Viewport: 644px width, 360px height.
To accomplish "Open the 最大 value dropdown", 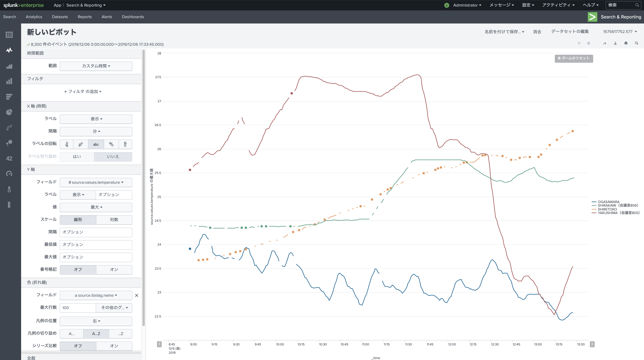I will pyautogui.click(x=96, y=207).
